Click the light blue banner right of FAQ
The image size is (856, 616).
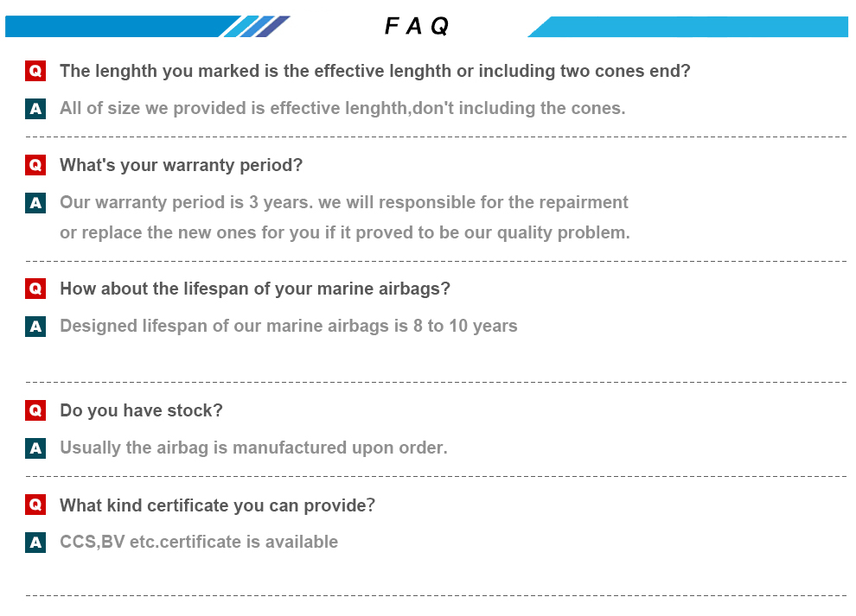[x=688, y=27]
